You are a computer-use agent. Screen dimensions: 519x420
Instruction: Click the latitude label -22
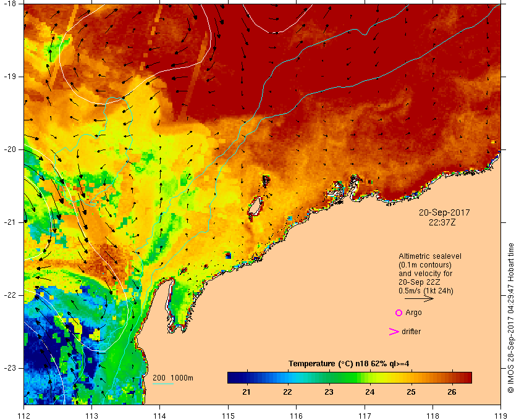[9, 295]
